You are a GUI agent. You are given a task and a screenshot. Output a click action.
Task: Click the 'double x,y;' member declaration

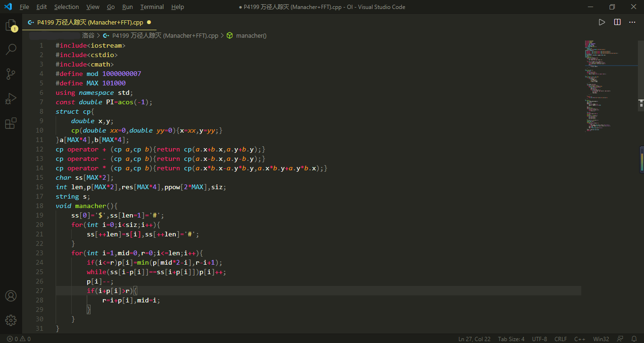point(92,121)
